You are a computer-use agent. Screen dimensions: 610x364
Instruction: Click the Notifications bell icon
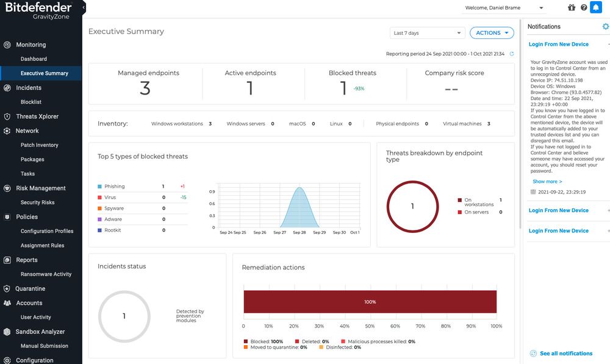point(596,7)
